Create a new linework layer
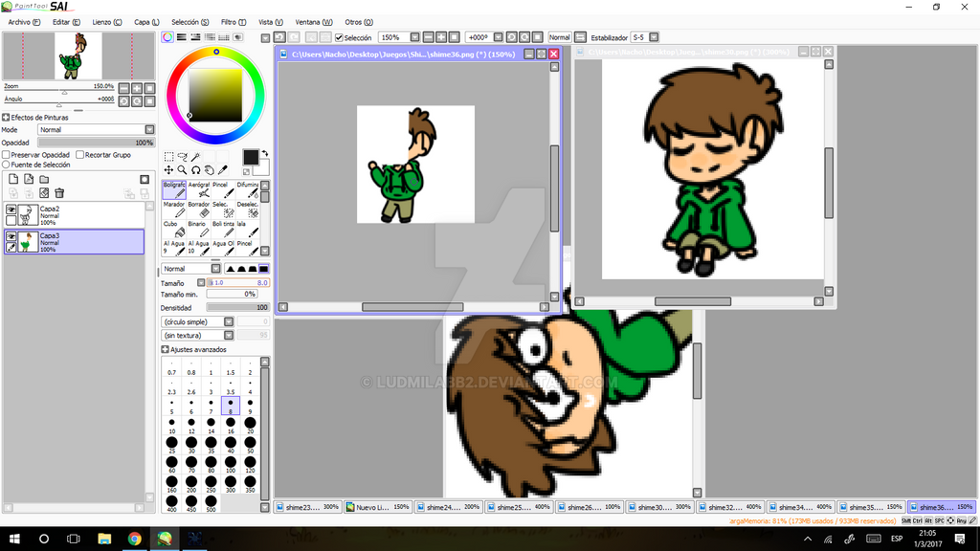Viewport: 980px width, 551px height. coord(29,179)
